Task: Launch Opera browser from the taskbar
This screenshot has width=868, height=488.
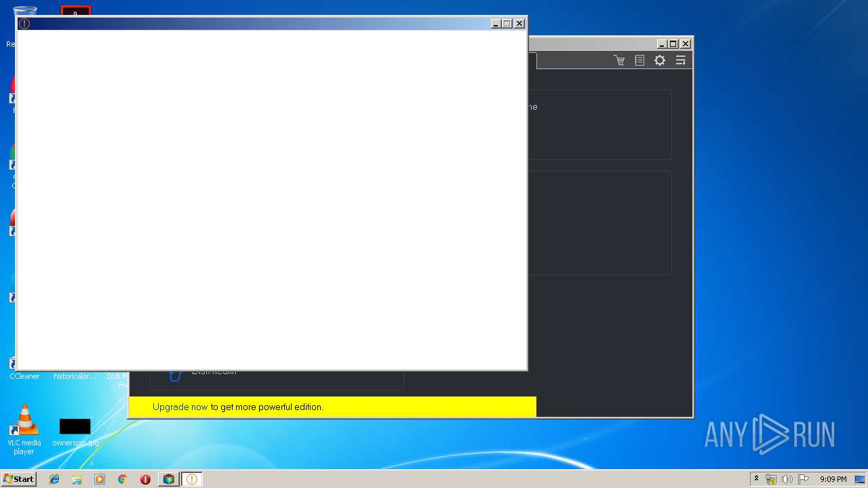Action: pyautogui.click(x=145, y=479)
